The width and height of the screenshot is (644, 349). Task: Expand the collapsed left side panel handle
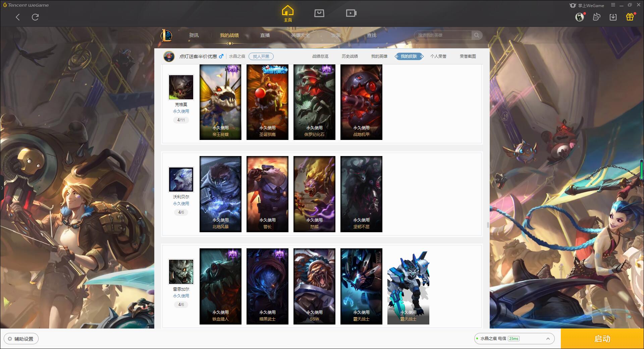click(x=2, y=188)
